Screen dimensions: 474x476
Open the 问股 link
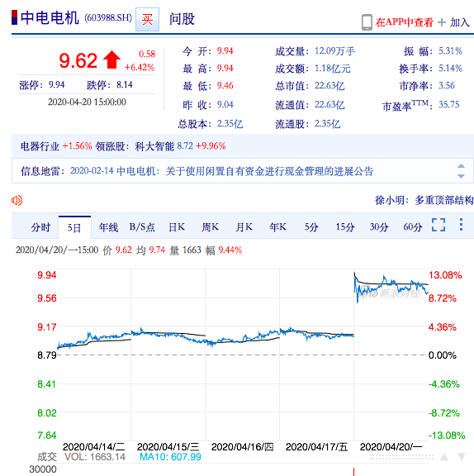(182, 19)
